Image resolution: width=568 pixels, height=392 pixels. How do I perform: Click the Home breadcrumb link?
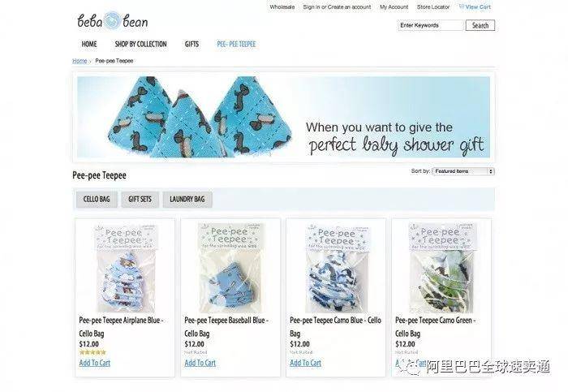[x=80, y=61]
